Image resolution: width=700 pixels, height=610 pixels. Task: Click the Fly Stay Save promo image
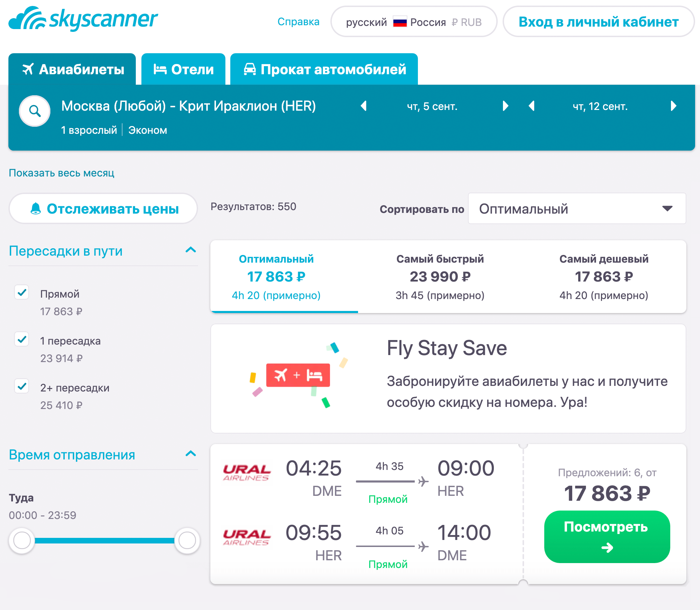tap(299, 375)
